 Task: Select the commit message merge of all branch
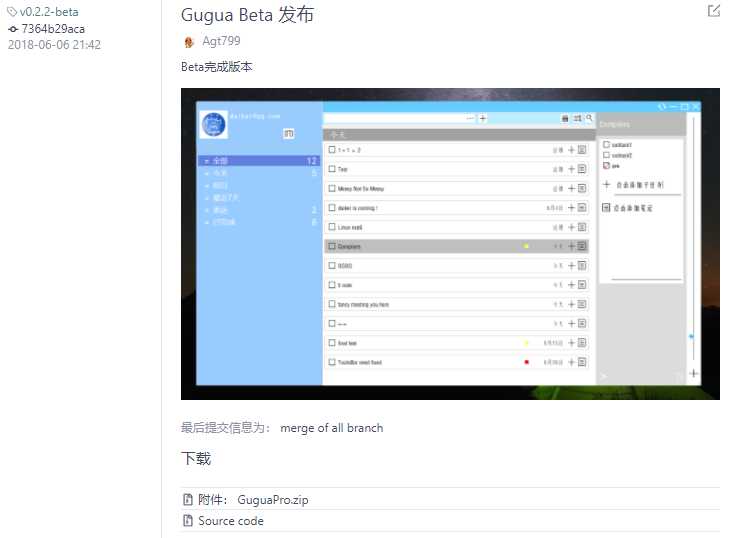click(x=331, y=428)
